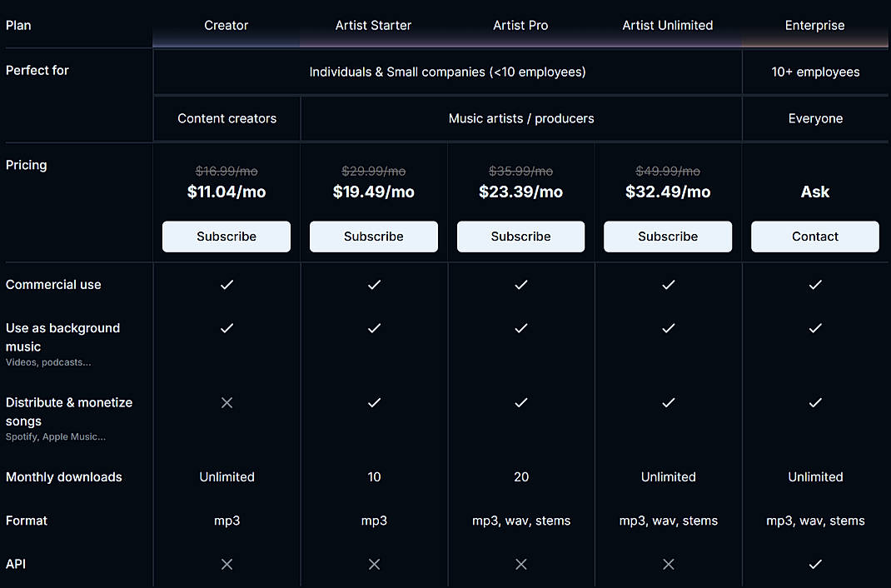This screenshot has height=588, width=891.
Task: Click Distribute & monetize checkmark for Enterprise
Action: 815,403
